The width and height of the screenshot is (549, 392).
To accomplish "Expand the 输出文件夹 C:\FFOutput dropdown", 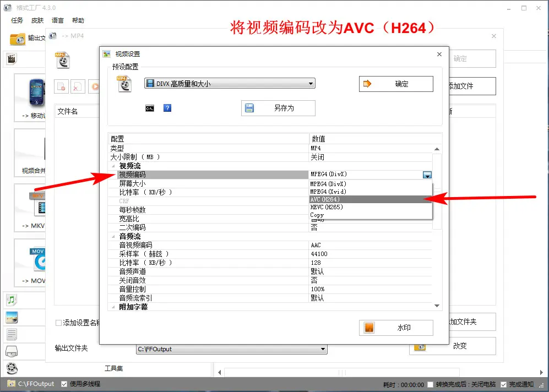I will coord(323,349).
